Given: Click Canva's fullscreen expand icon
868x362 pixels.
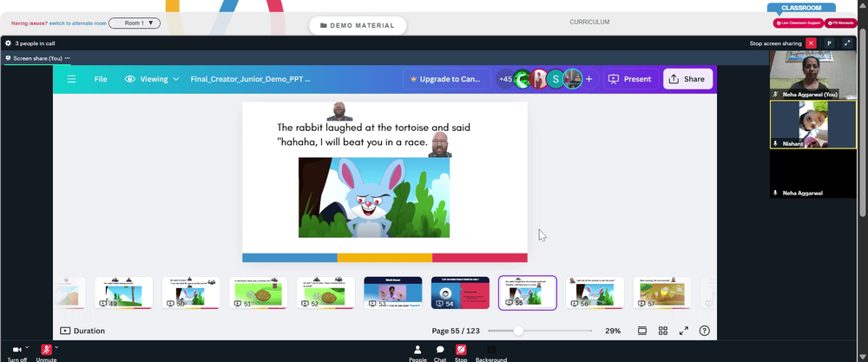Looking at the screenshot, I should click(684, 331).
